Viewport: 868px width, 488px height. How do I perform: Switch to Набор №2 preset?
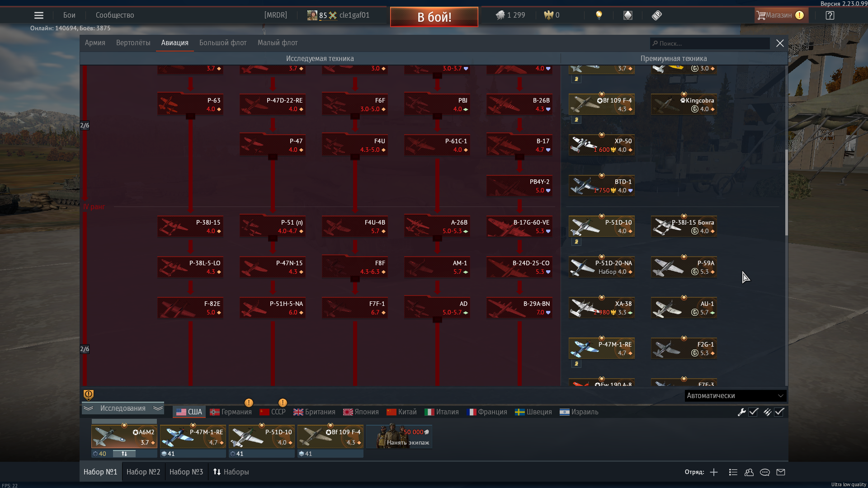[143, 472]
